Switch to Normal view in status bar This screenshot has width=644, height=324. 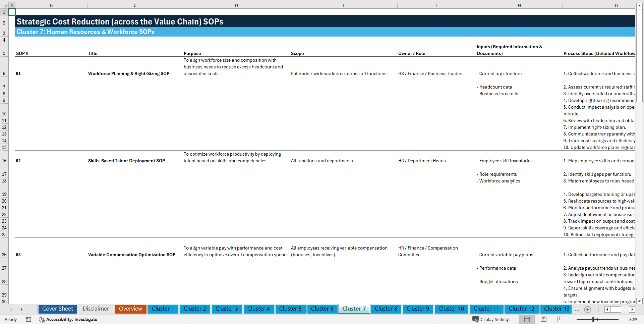tap(527, 320)
